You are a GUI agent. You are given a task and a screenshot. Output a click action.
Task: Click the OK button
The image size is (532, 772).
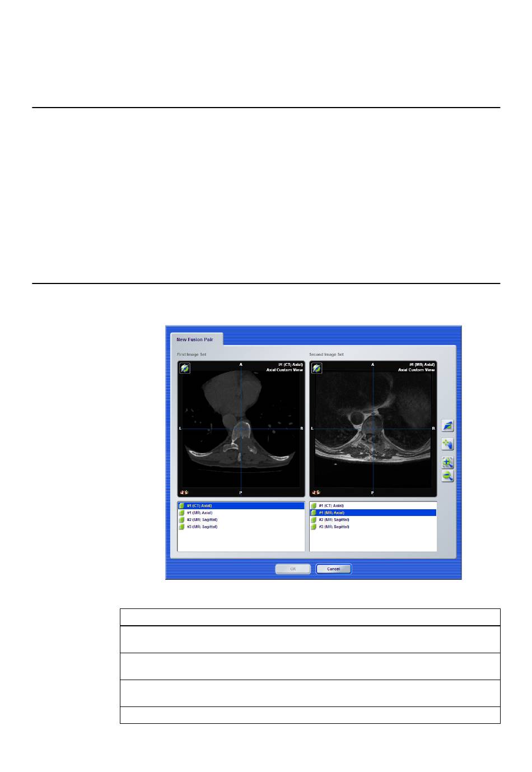pyautogui.click(x=293, y=569)
